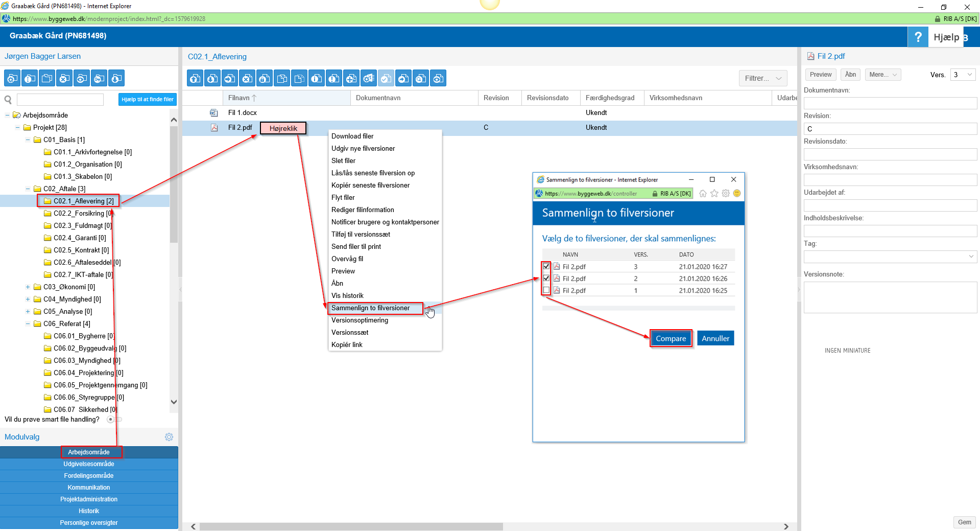The height and width of the screenshot is (531, 980).
Task: Click 'Hjælp til at finde filer' button
Action: tap(147, 99)
